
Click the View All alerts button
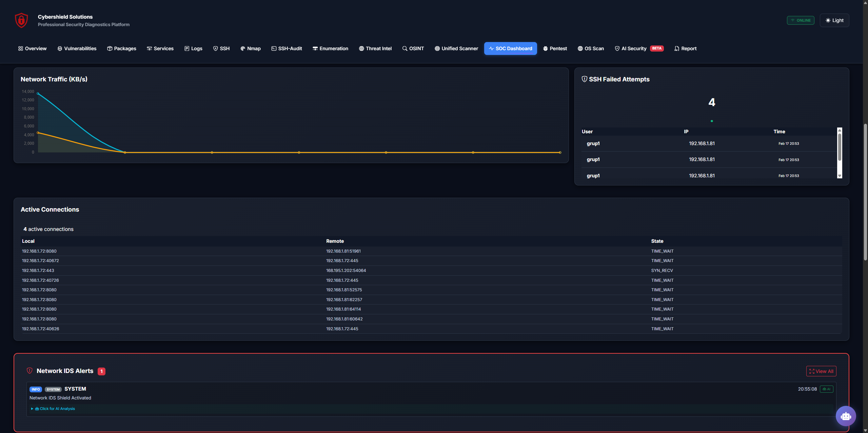821,371
